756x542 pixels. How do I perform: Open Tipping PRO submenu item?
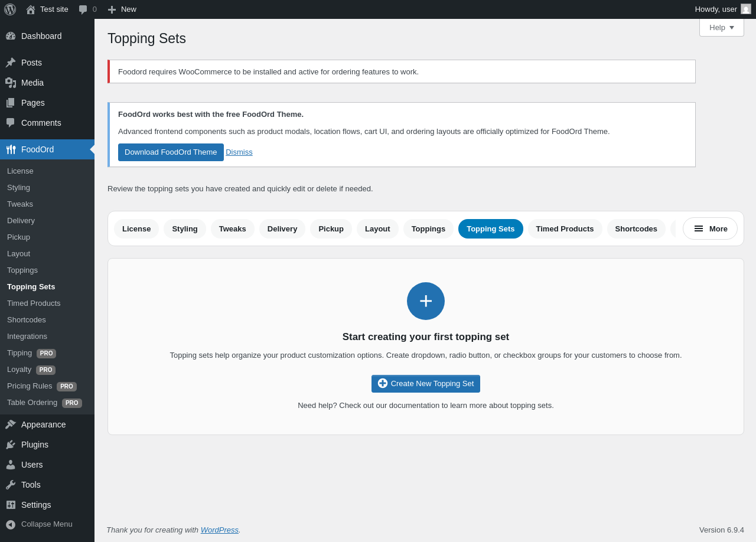[x=47, y=353]
